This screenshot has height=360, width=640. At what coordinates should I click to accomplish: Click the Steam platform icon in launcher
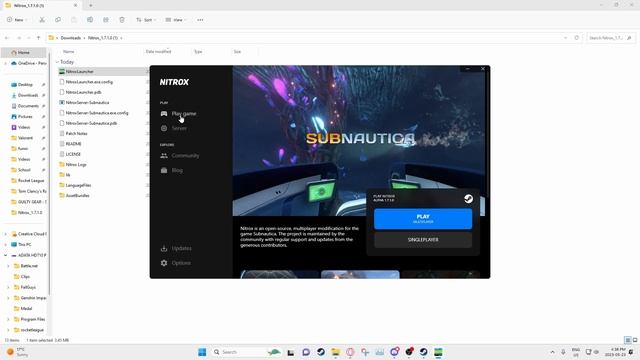coord(468,198)
